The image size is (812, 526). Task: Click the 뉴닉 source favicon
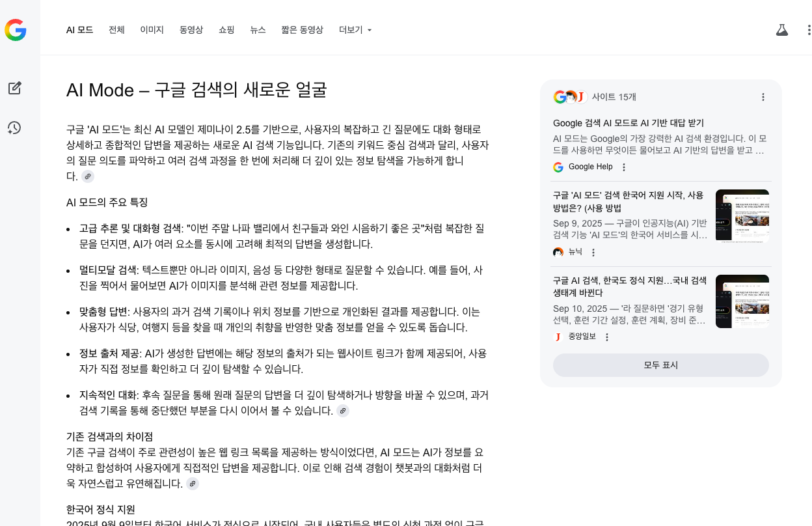558,253
